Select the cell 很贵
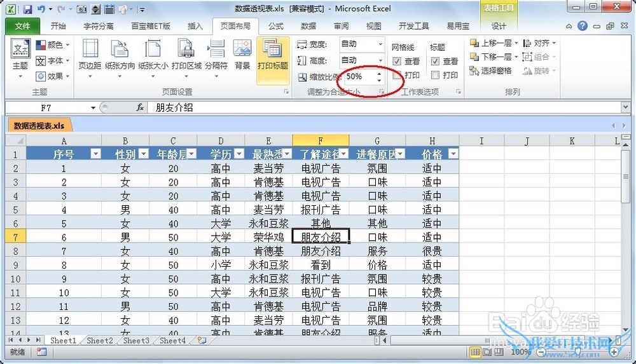Screen dimensions: 636x364 click(432, 251)
